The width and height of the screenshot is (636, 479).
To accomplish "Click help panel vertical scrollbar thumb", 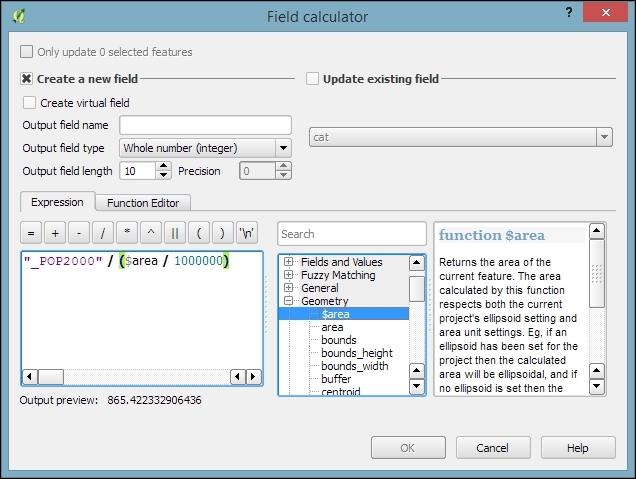I will point(597,273).
